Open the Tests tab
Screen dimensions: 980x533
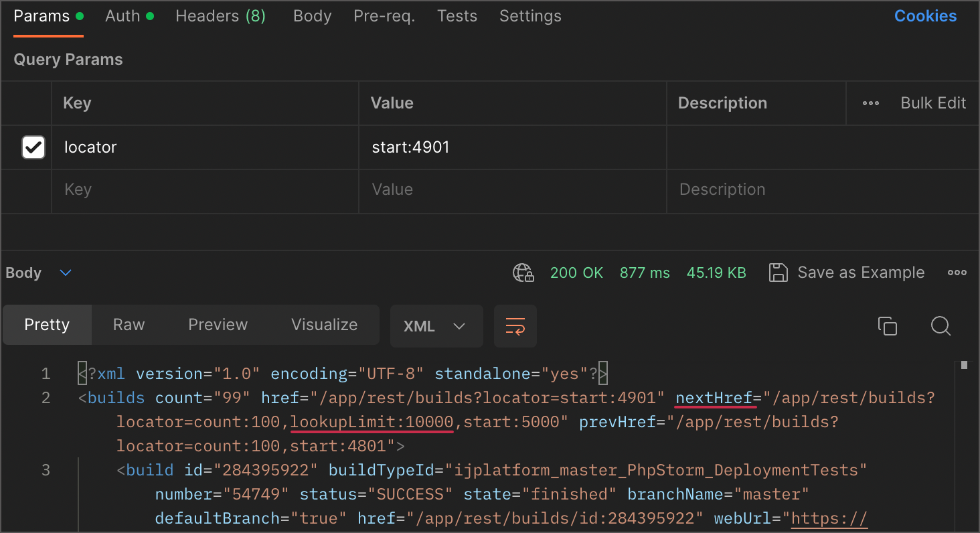[457, 15]
